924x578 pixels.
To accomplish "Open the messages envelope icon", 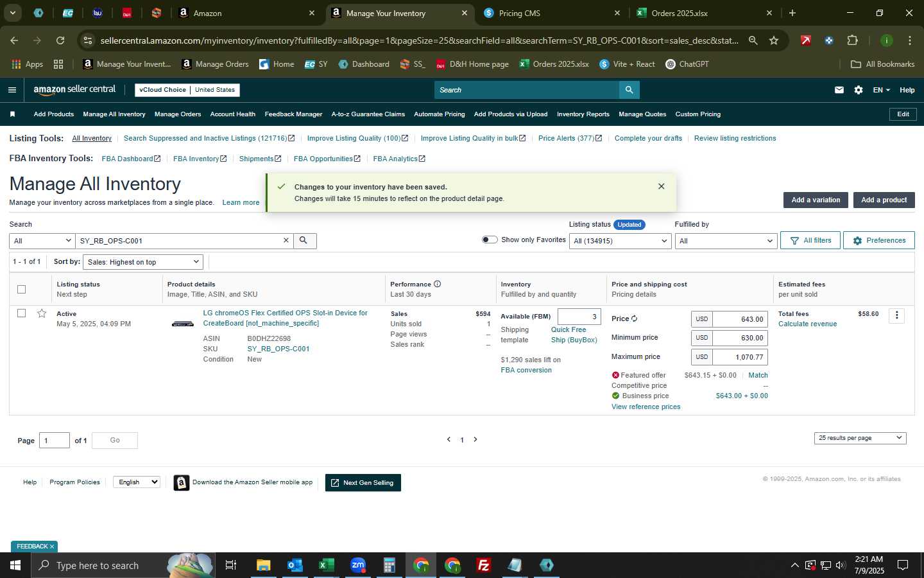I will (x=839, y=90).
